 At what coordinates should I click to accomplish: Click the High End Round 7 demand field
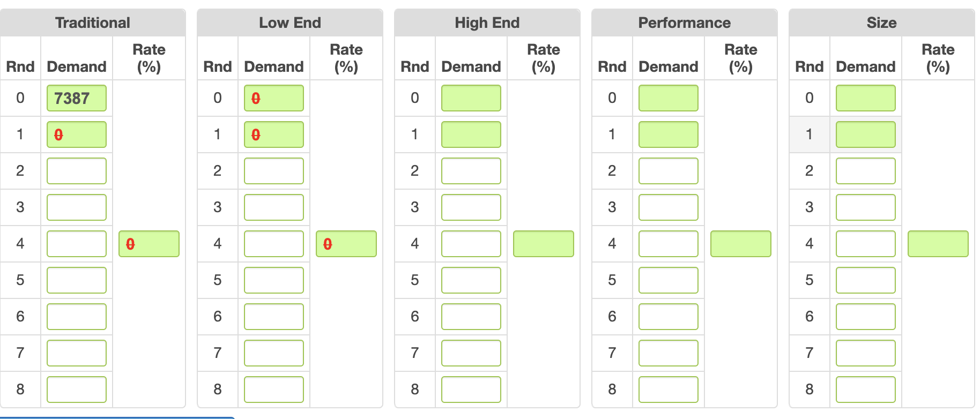[x=471, y=353]
